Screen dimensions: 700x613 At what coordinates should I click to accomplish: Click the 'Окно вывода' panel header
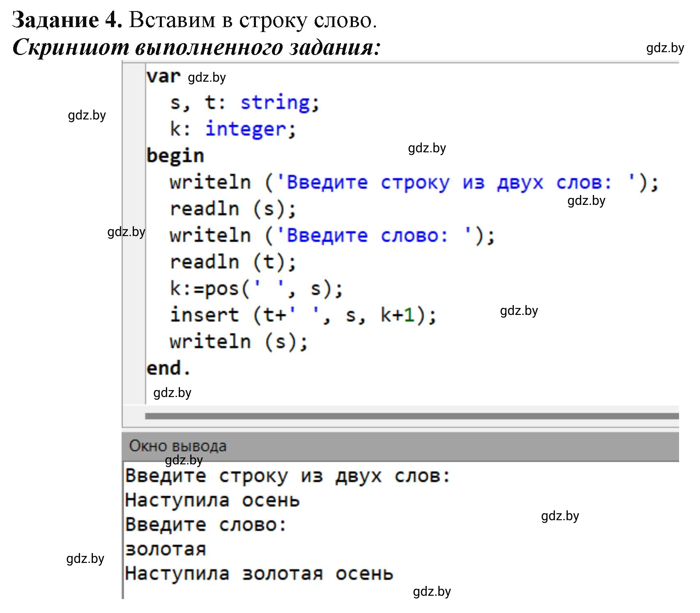(401, 446)
